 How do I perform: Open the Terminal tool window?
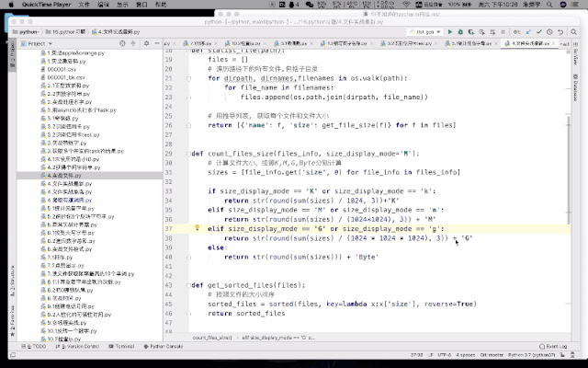click(x=121, y=346)
